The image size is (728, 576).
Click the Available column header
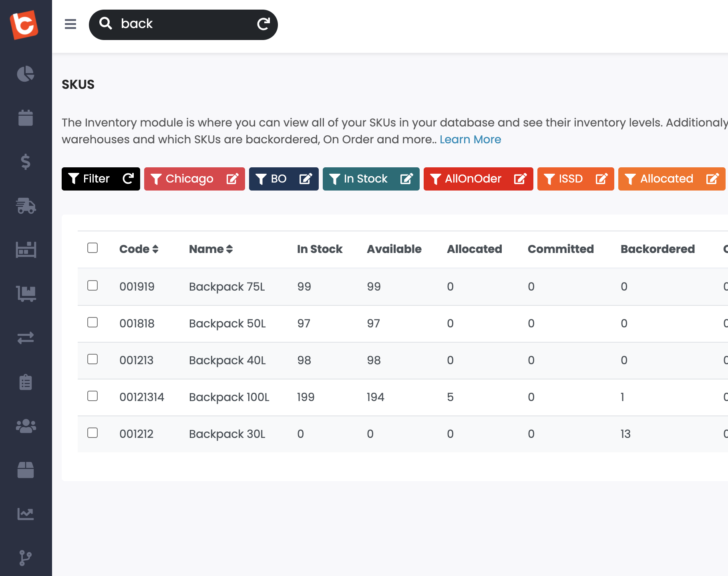394,249
